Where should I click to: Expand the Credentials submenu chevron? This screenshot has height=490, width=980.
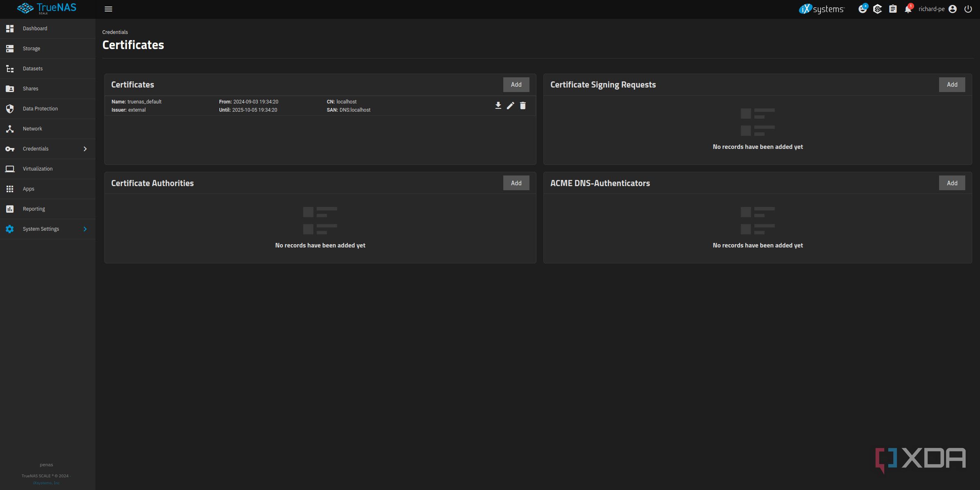point(85,149)
